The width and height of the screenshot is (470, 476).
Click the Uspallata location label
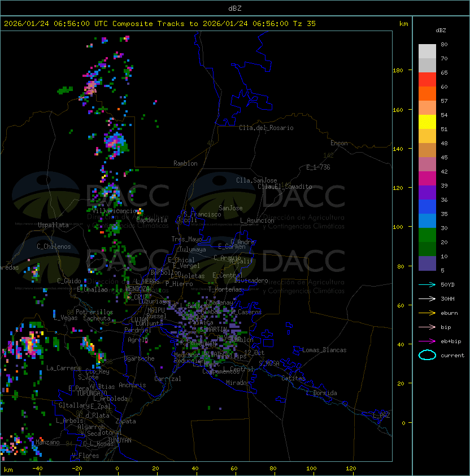click(53, 225)
